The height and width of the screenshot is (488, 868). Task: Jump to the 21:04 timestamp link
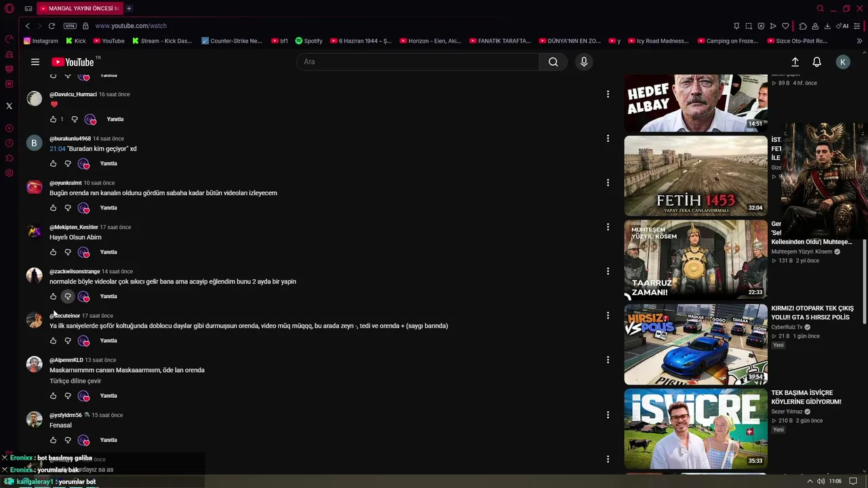(x=58, y=148)
